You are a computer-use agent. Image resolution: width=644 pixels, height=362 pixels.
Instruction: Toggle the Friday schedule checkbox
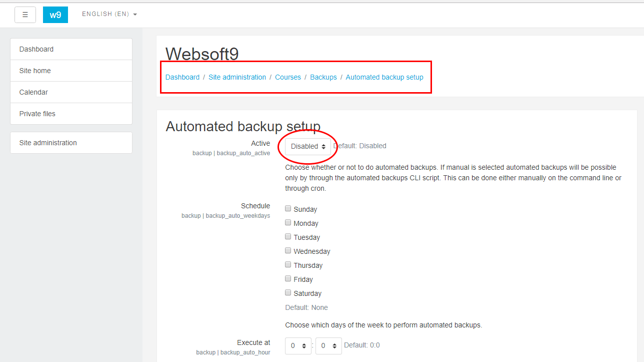tap(288, 278)
